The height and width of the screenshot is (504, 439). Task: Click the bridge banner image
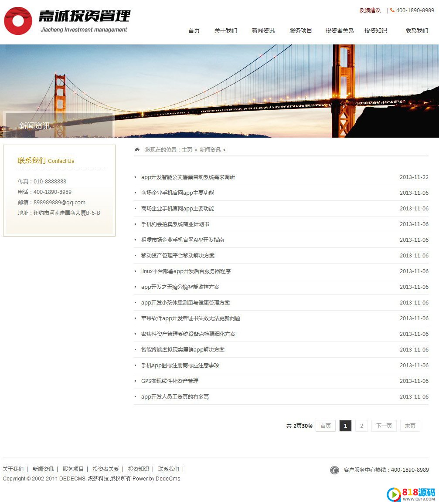[x=219, y=91]
